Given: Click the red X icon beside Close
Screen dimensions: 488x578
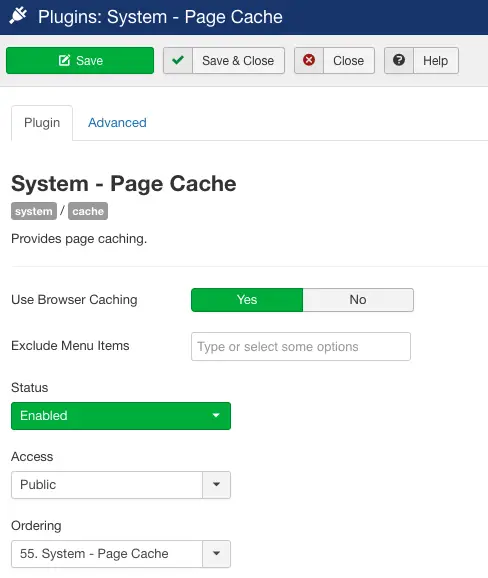Looking at the screenshot, I should [309, 60].
